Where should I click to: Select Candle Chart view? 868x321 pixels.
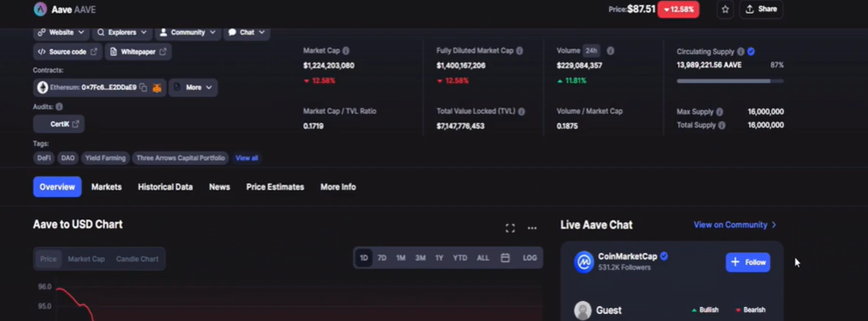click(136, 259)
